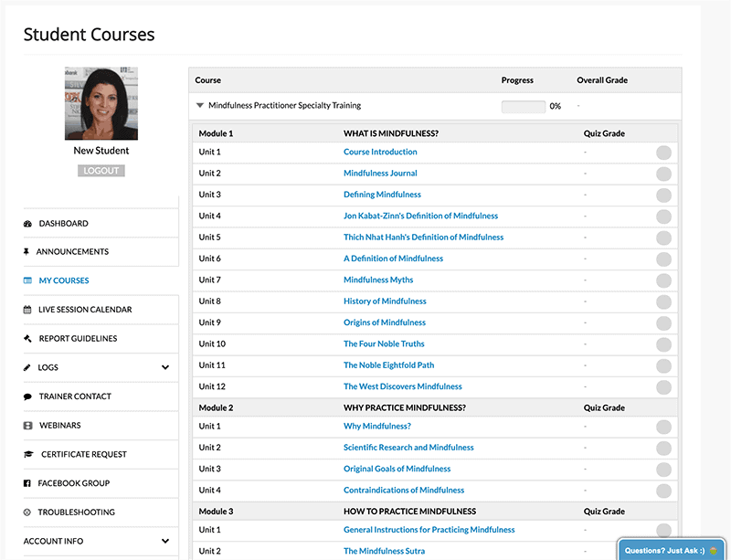Click the Webinars film icon

tap(27, 425)
